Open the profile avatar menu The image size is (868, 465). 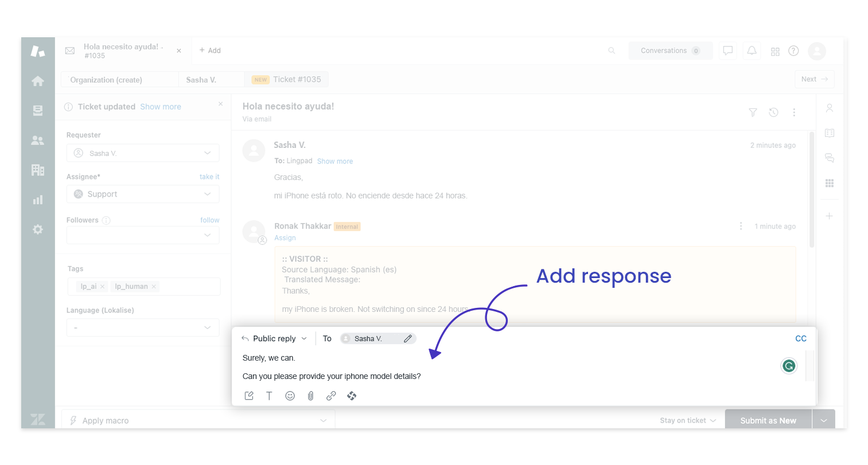click(817, 51)
